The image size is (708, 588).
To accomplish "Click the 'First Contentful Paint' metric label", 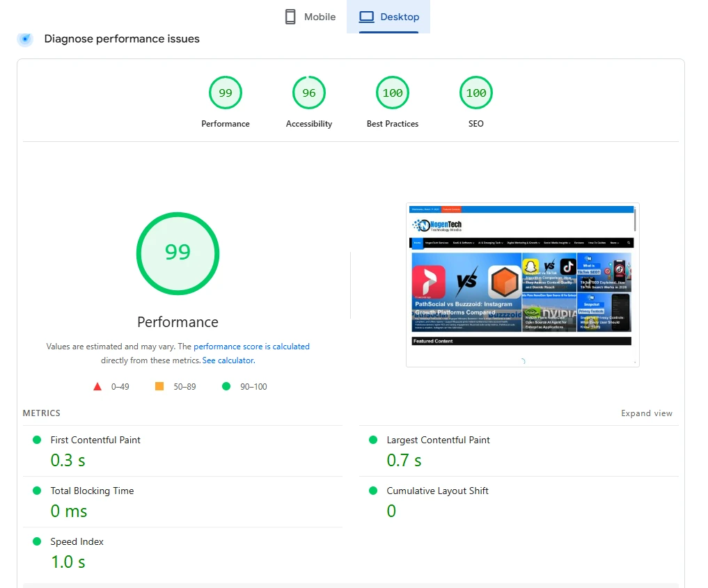I will 95,440.
